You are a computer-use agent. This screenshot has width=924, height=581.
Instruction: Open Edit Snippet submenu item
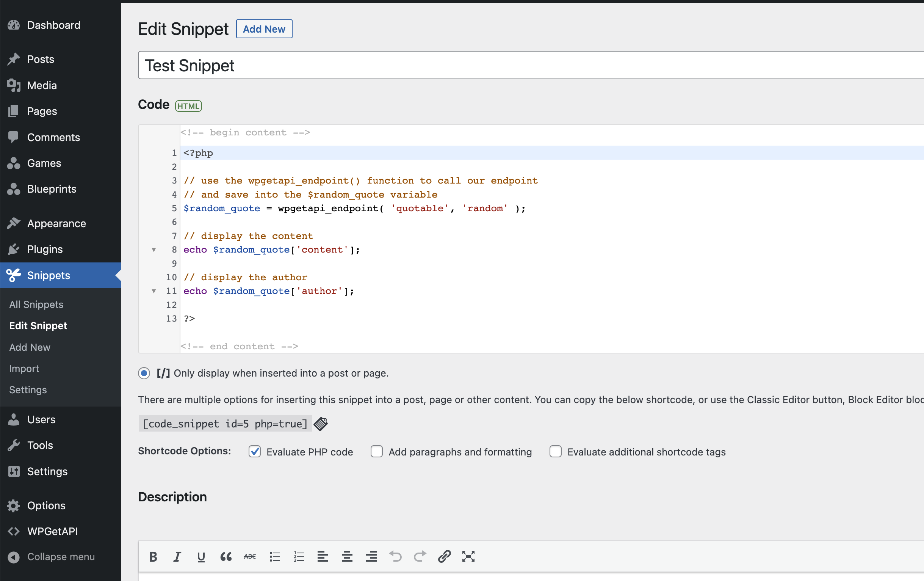pos(38,326)
